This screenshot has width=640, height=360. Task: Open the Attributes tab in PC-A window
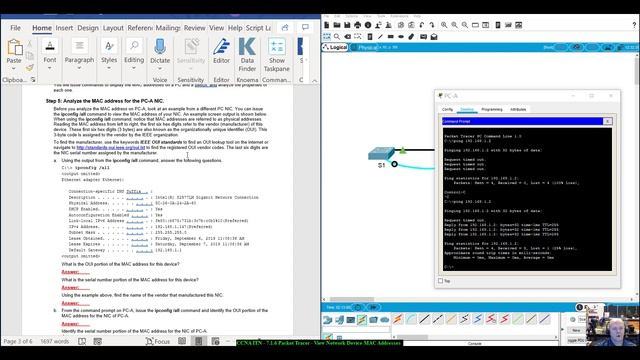coord(518,109)
